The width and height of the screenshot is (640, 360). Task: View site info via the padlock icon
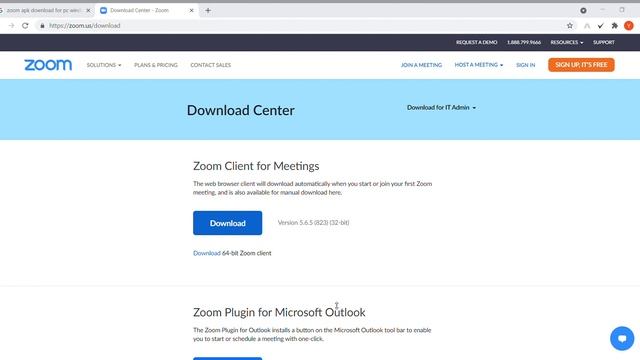(x=42, y=26)
